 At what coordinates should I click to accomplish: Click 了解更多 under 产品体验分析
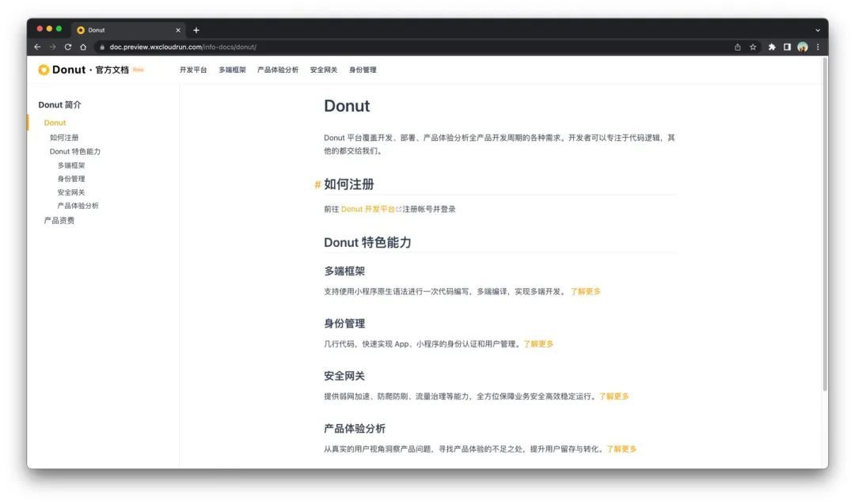click(x=621, y=449)
